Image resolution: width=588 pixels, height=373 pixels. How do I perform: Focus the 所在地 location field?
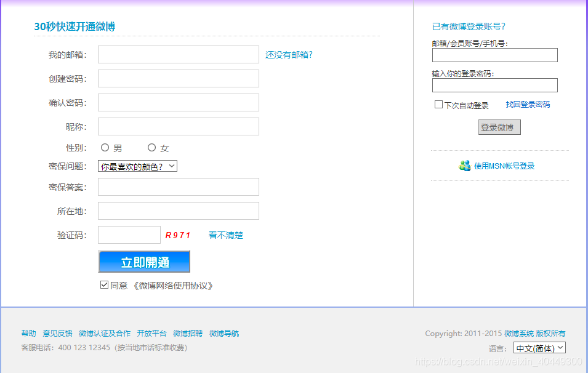179,211
